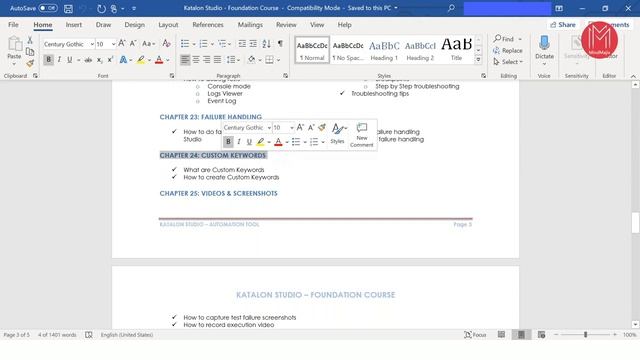
Task: Click the Copy icon in Clipboard group
Action: (x=30, y=52)
